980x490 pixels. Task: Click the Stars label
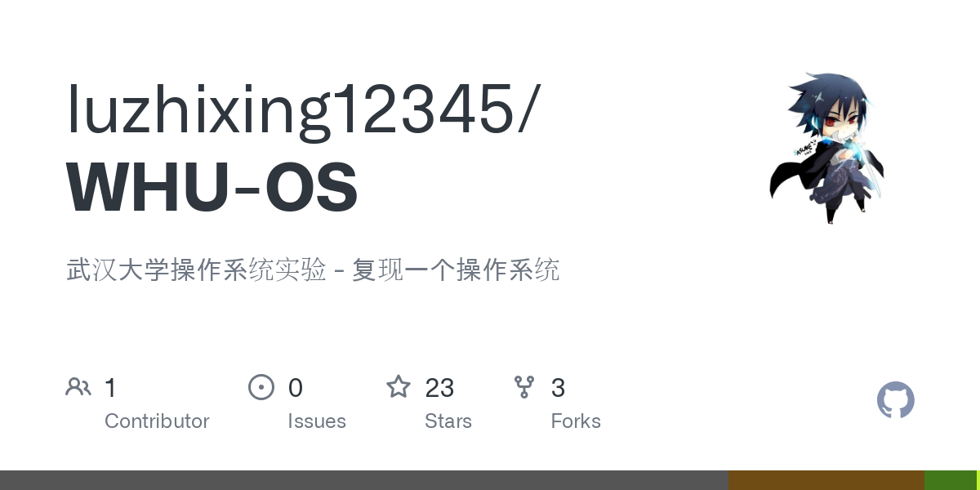tap(448, 421)
